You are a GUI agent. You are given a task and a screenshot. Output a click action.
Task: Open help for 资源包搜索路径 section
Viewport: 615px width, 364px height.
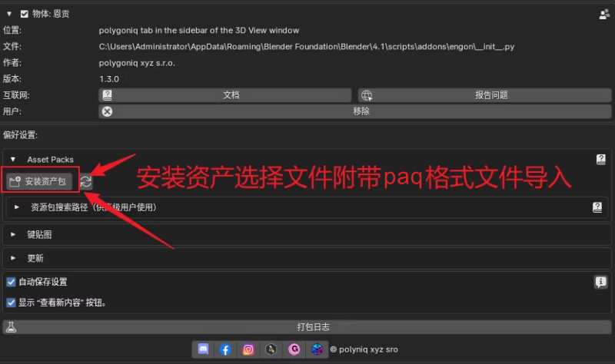tap(597, 207)
